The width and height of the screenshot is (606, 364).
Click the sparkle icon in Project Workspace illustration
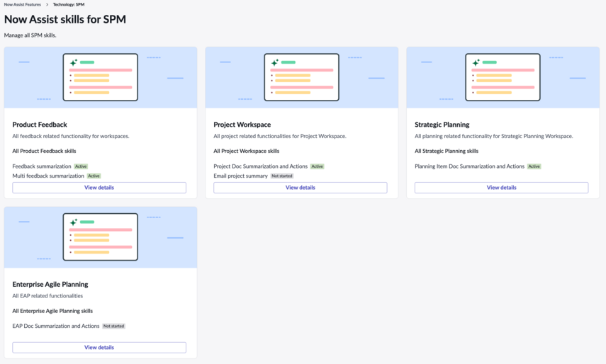coord(275,62)
